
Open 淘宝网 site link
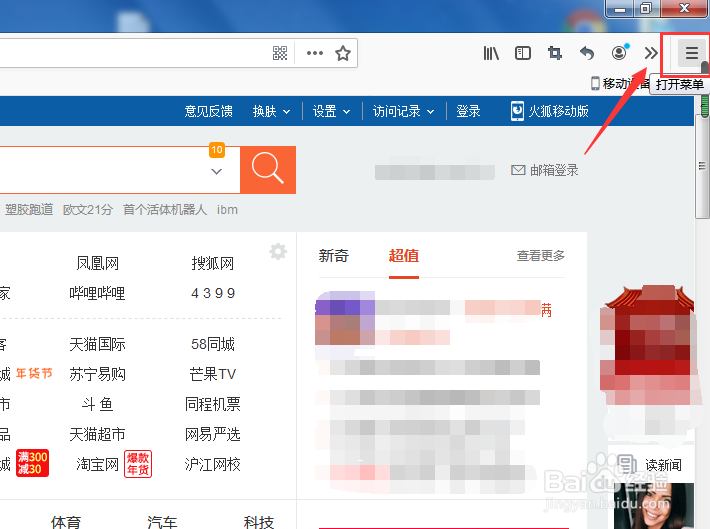tap(97, 464)
